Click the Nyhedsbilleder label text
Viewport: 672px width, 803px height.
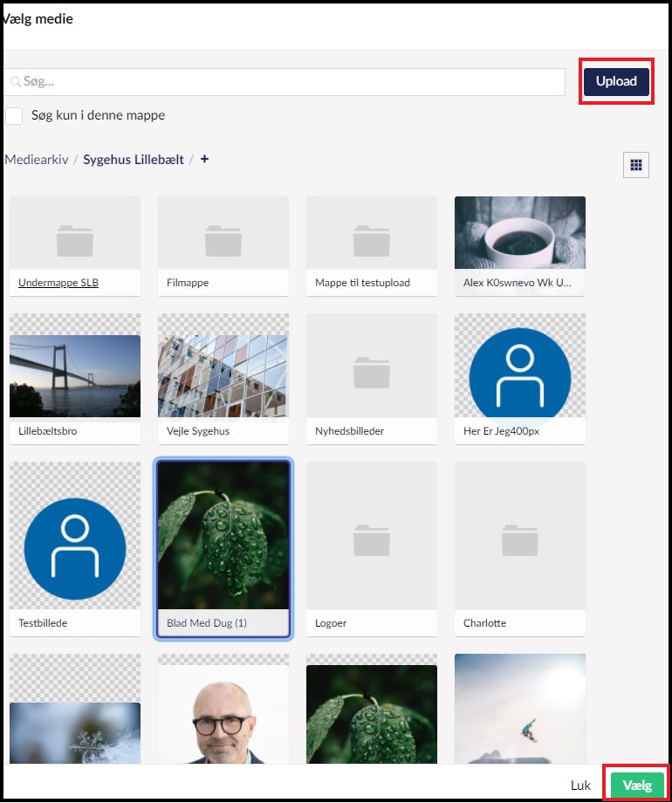tap(349, 431)
